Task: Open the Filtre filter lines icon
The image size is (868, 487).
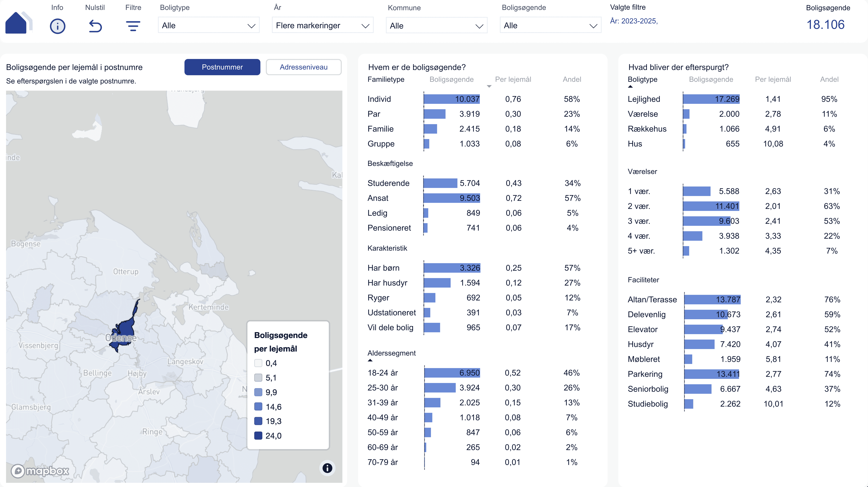Action: tap(133, 26)
